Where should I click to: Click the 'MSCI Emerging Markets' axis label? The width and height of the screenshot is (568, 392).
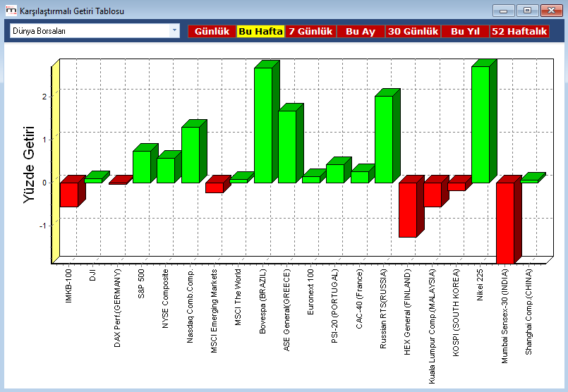[214, 310]
